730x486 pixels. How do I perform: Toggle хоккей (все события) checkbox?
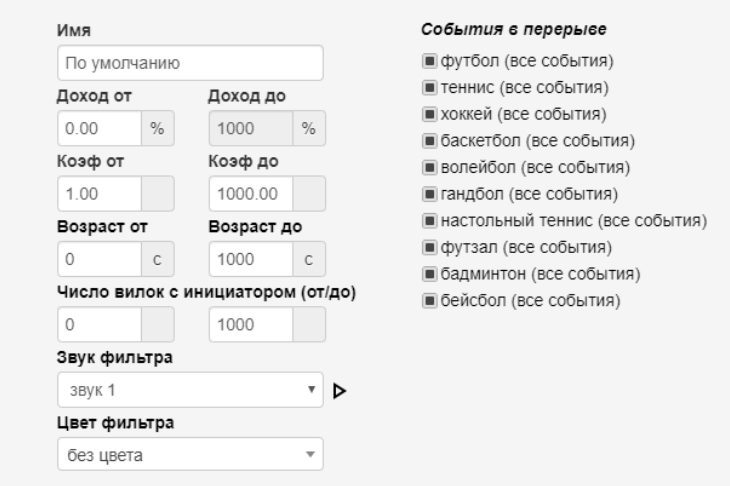pos(429,114)
